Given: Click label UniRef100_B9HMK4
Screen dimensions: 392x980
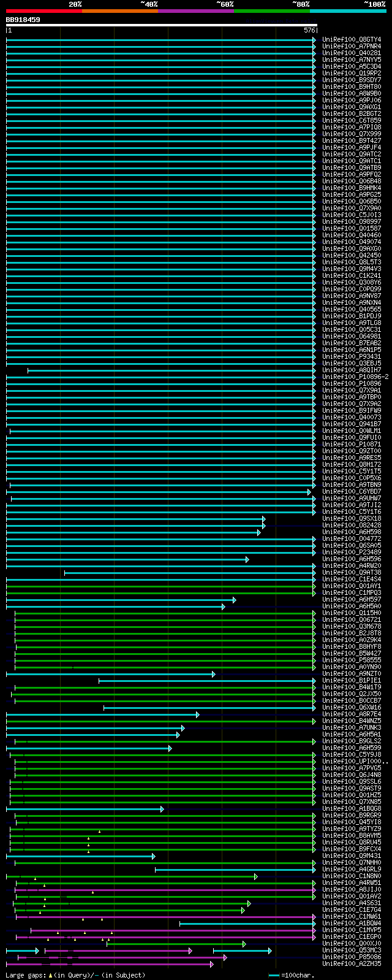Looking at the screenshot, I should (x=352, y=188).
